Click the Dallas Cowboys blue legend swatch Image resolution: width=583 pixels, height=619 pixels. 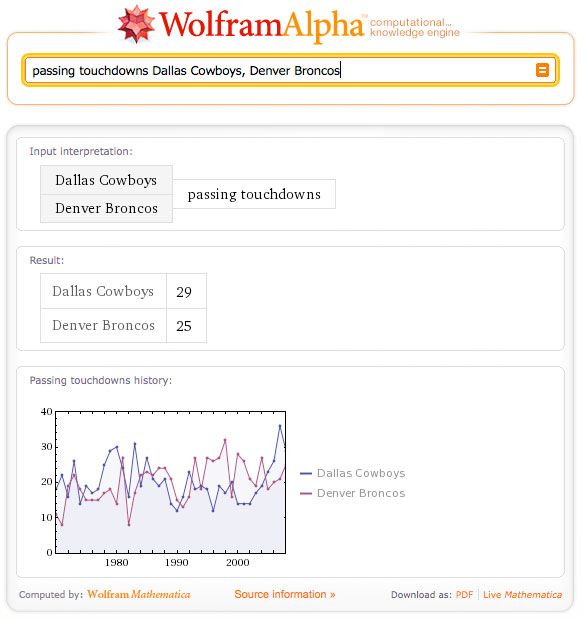click(x=306, y=473)
